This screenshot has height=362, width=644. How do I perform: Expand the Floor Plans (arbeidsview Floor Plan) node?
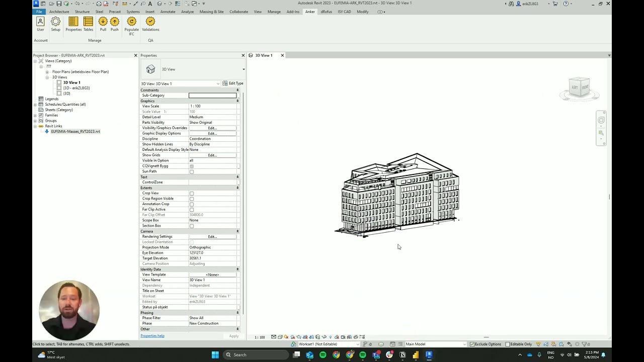tap(47, 72)
